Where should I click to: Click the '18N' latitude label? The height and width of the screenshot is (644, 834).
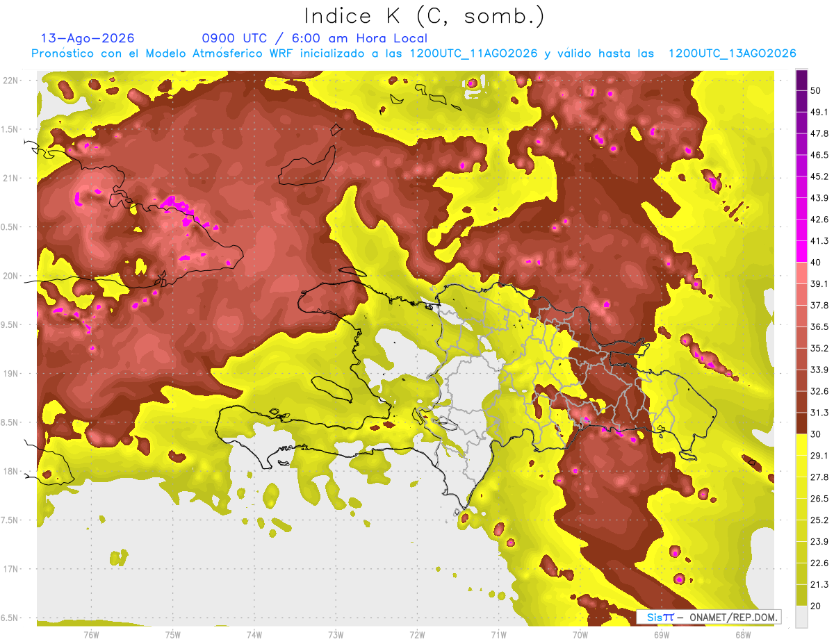11,472
